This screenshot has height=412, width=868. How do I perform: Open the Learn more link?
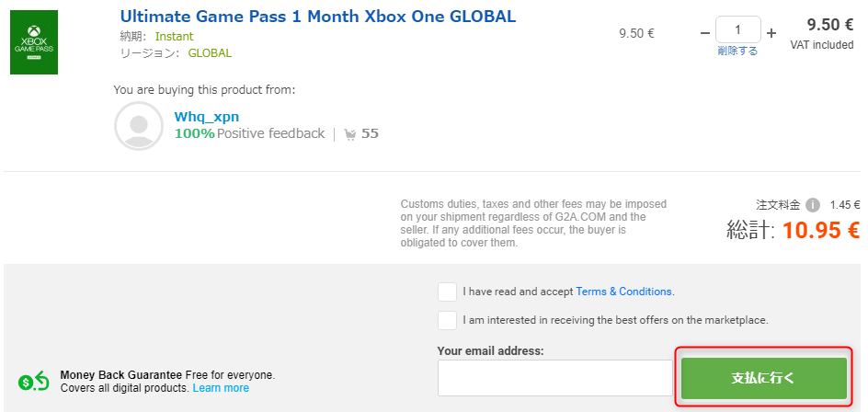pos(221,388)
